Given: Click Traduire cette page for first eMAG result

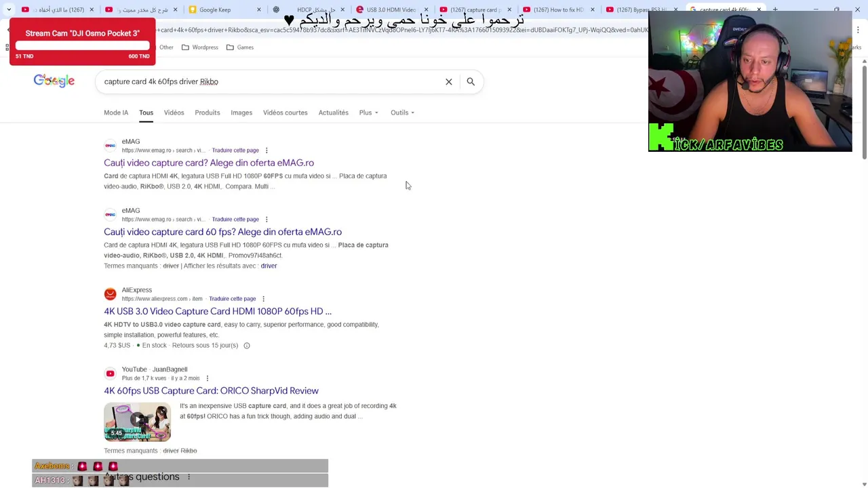Looking at the screenshot, I should pos(235,150).
